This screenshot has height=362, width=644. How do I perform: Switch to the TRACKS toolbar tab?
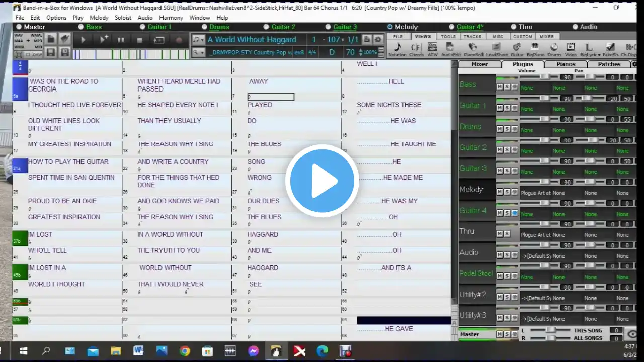(472, 36)
